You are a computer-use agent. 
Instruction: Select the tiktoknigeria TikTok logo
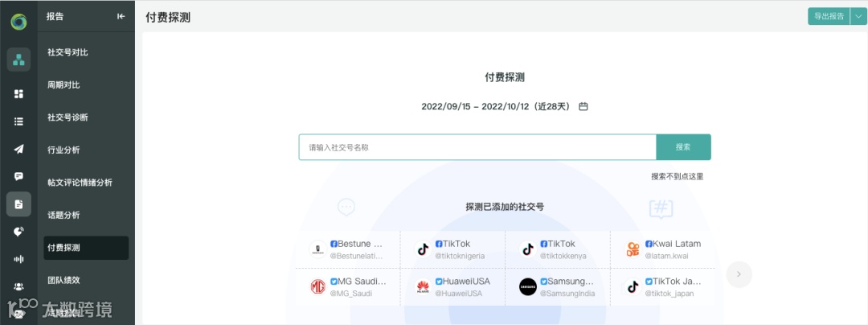(423, 249)
